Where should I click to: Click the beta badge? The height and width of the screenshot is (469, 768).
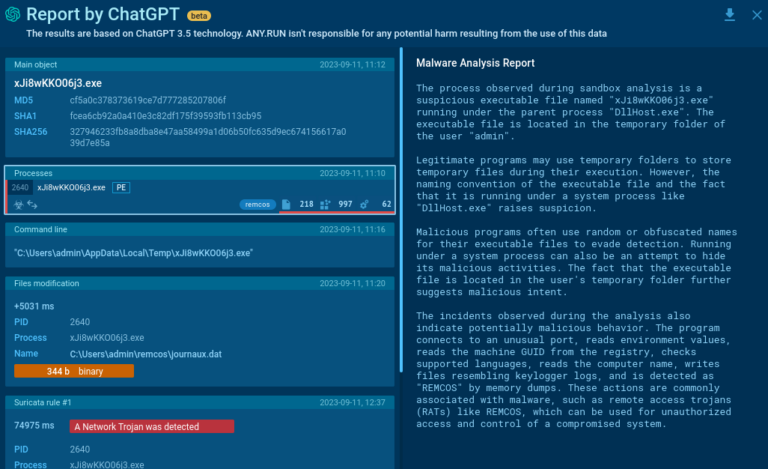click(x=199, y=16)
